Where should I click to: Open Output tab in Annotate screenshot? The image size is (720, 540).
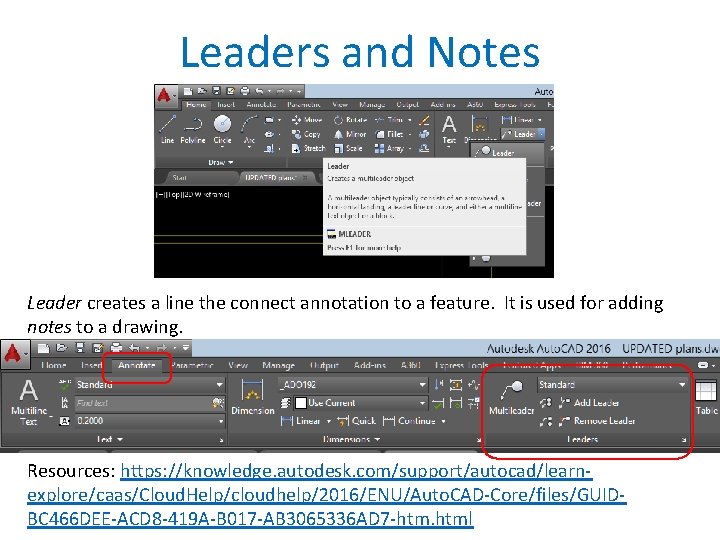(x=324, y=366)
